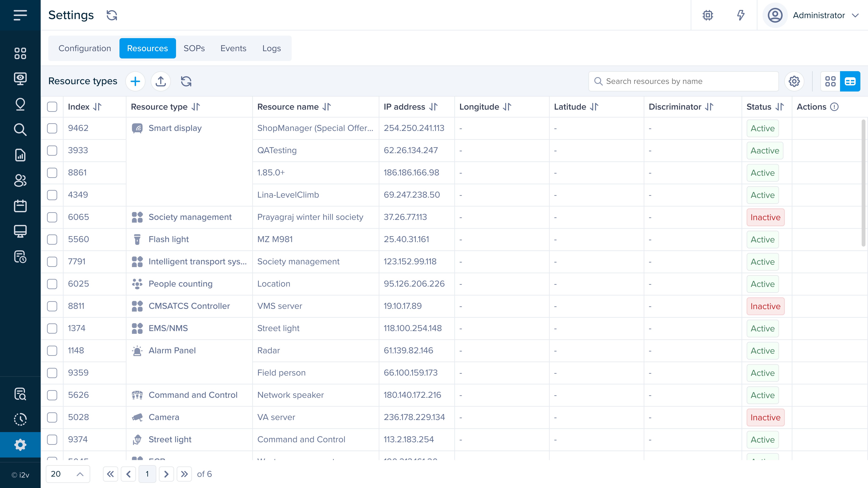Select checkbox for index 6065 row
The height and width of the screenshot is (488, 868).
52,217
